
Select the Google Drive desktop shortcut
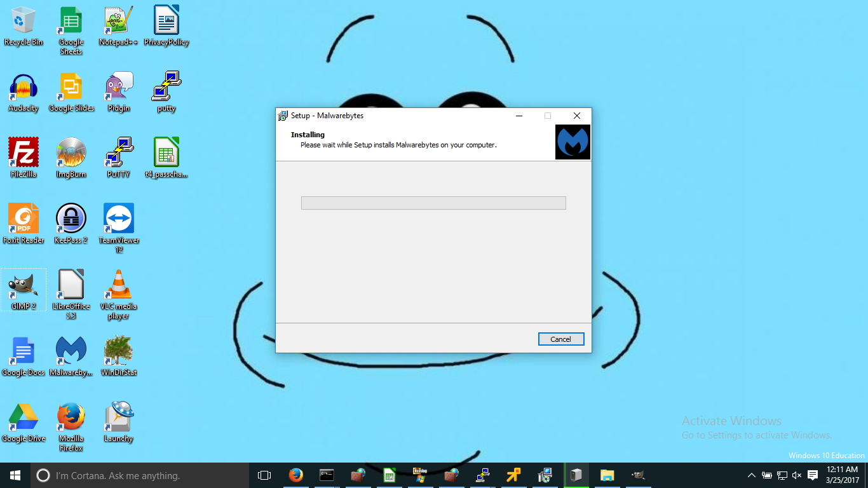[24, 423]
